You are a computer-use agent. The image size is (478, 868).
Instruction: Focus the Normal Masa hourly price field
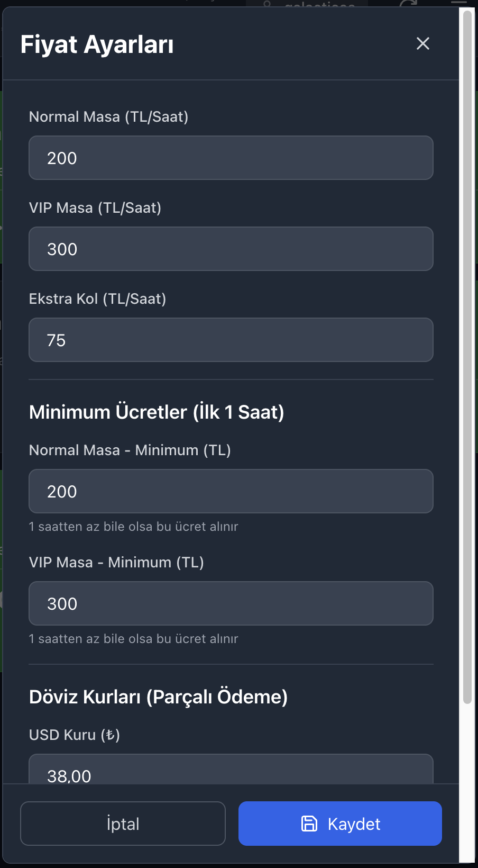point(231,158)
